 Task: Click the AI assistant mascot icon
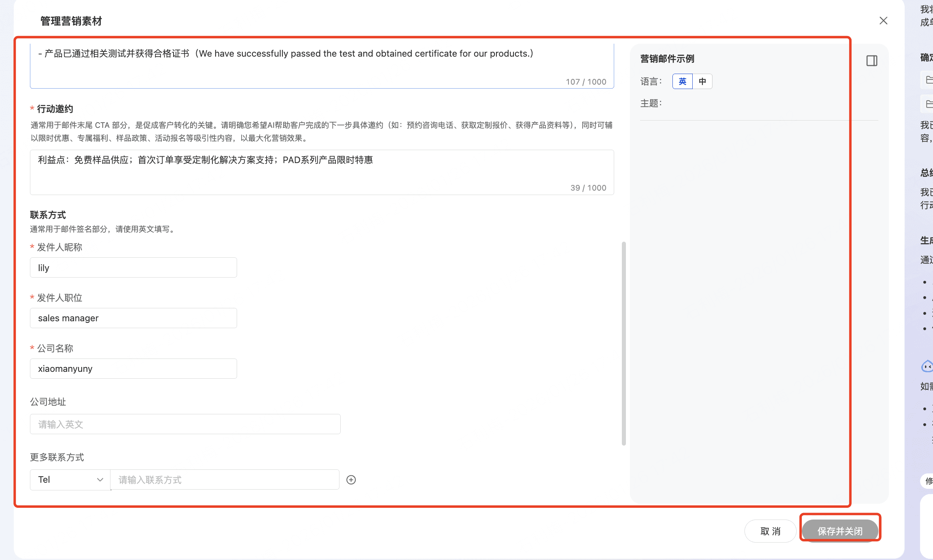(927, 366)
